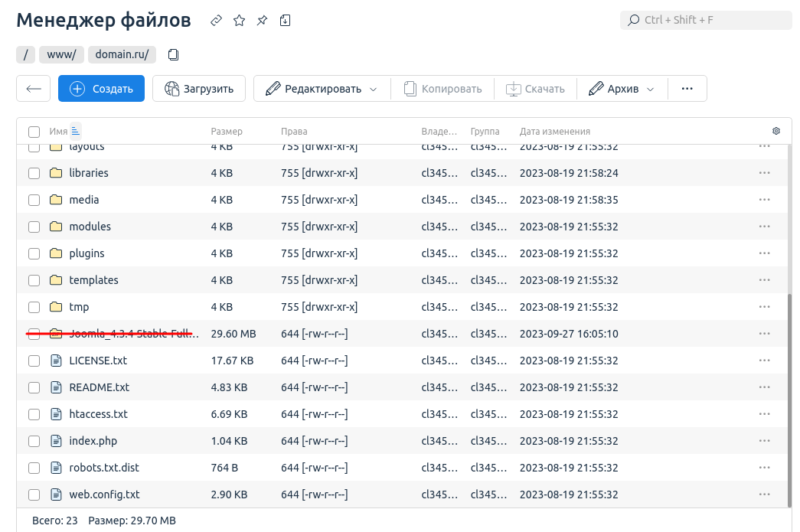
Task: Check the templates folder checkbox
Action: click(x=34, y=280)
